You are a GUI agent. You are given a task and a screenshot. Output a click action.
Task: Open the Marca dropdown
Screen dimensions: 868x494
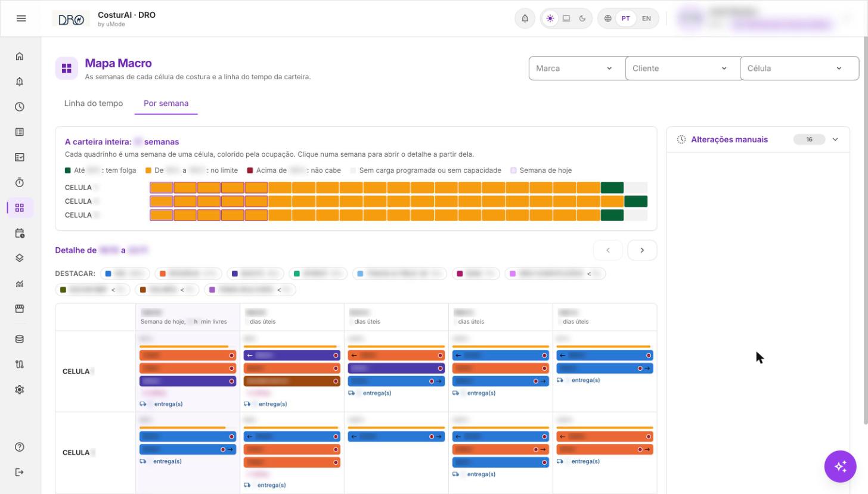pos(576,68)
